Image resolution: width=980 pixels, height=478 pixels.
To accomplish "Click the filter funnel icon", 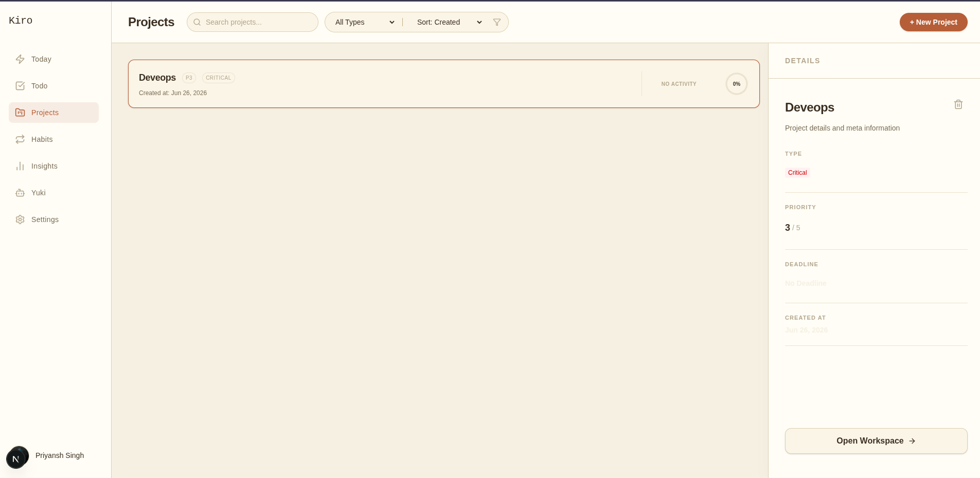I will click(x=497, y=22).
